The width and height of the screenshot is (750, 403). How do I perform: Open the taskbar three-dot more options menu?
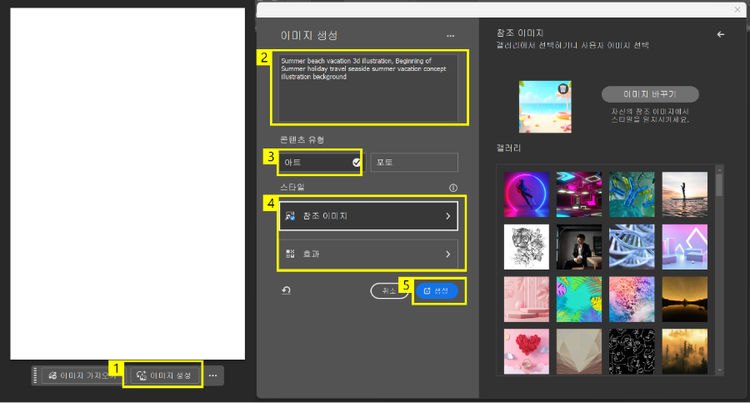[213, 375]
